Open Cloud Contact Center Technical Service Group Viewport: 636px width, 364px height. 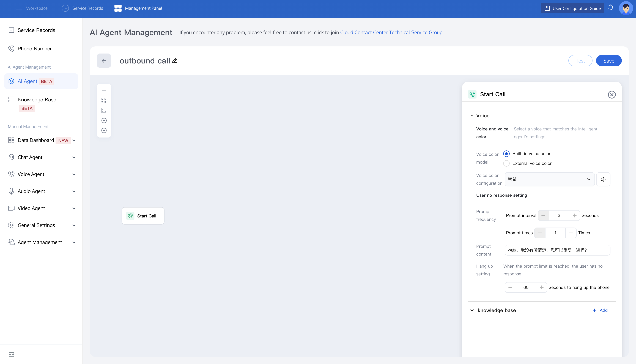tap(391, 32)
